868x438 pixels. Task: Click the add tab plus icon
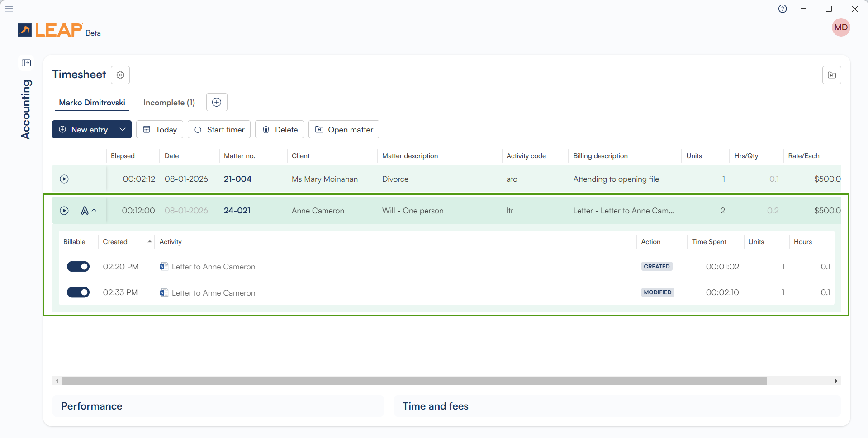[217, 102]
